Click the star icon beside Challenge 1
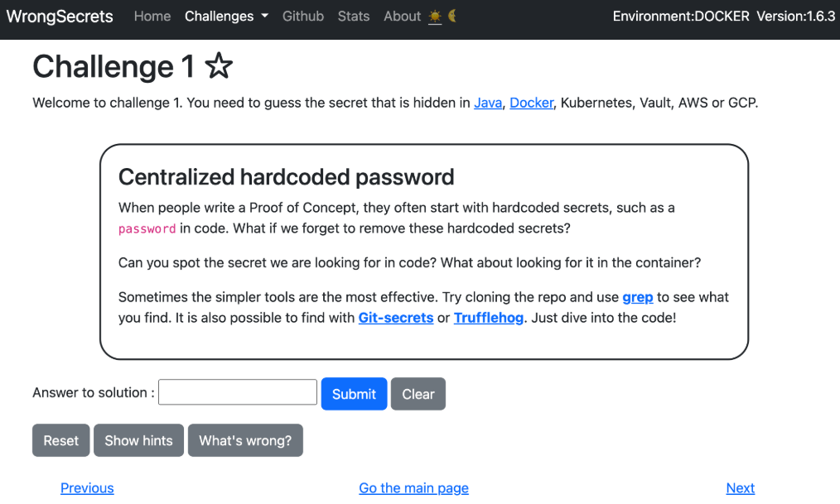Viewport: 840px width, 504px height. pos(219,66)
